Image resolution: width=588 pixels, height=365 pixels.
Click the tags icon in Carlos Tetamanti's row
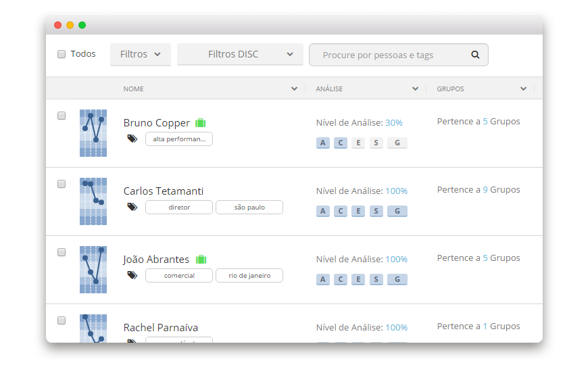click(132, 207)
